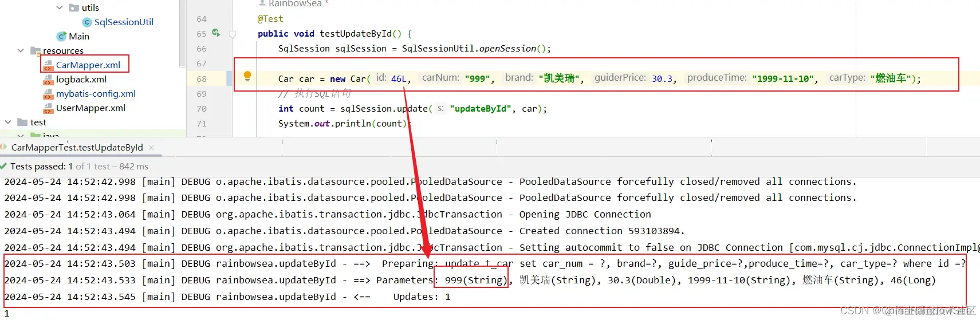Click CarMapper.xml file icon
The width and height of the screenshot is (980, 320).
48,65
